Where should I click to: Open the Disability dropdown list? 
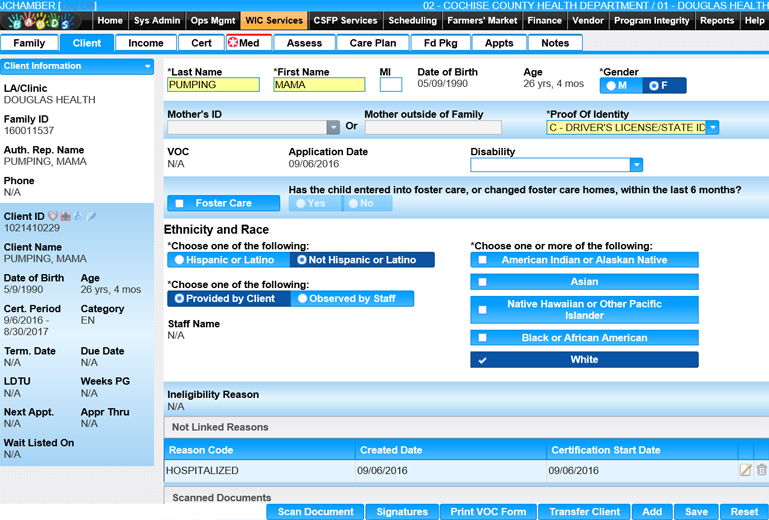pos(636,165)
